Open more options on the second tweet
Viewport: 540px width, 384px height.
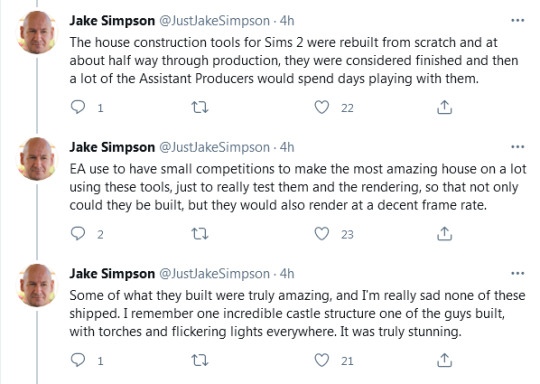click(x=518, y=147)
